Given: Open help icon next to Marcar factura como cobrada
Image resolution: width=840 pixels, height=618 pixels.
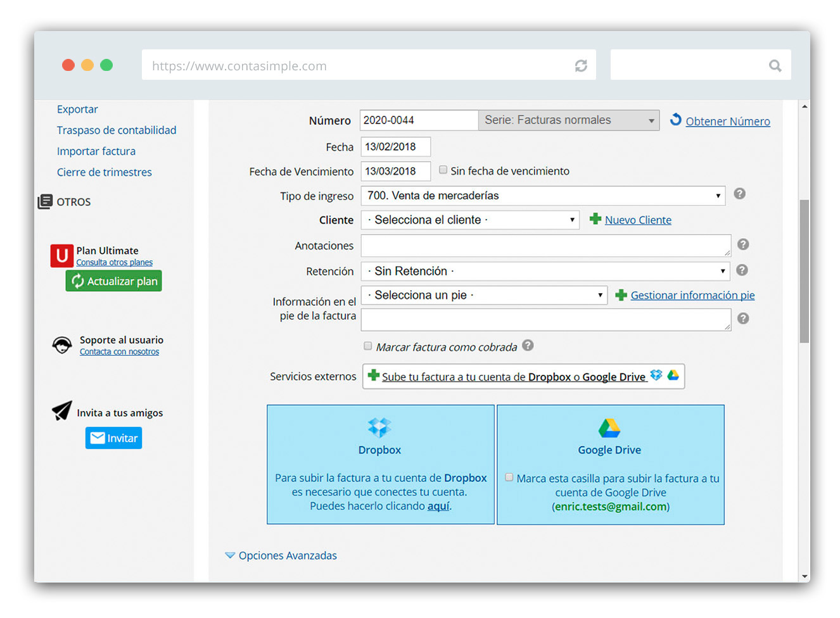Looking at the screenshot, I should (x=528, y=346).
